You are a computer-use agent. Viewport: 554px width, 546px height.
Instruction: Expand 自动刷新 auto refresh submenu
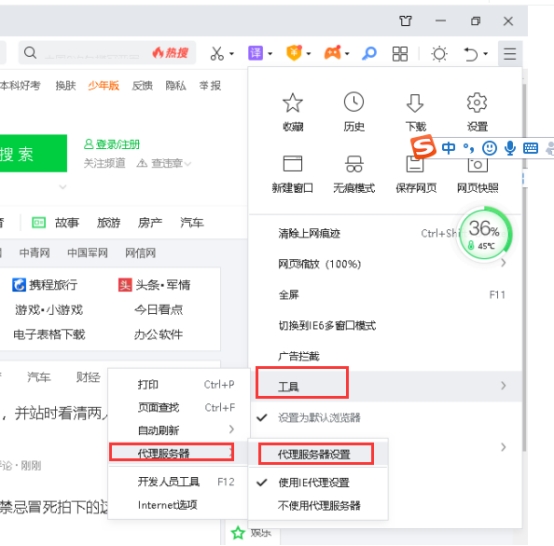pyautogui.click(x=179, y=430)
